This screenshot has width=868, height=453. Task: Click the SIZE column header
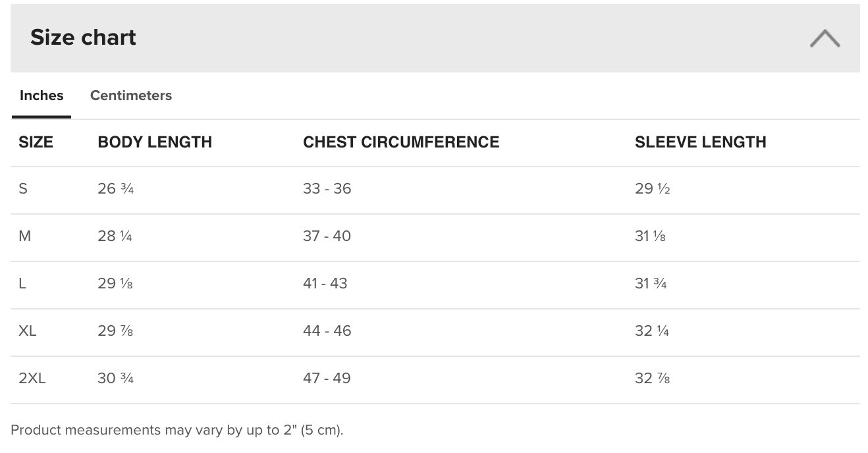(x=36, y=142)
